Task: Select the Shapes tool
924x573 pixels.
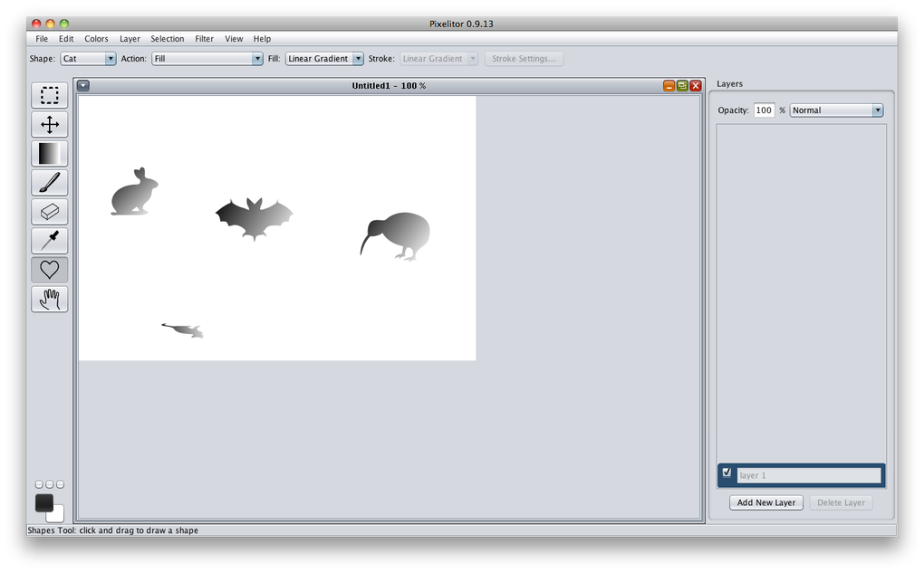Action: (x=49, y=269)
